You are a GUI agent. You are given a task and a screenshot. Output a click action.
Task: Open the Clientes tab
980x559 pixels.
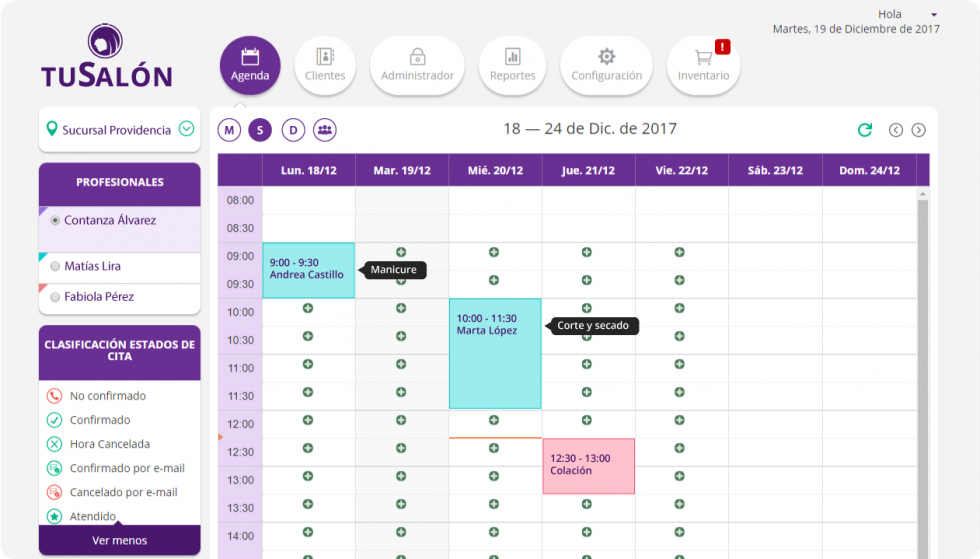coord(325,66)
